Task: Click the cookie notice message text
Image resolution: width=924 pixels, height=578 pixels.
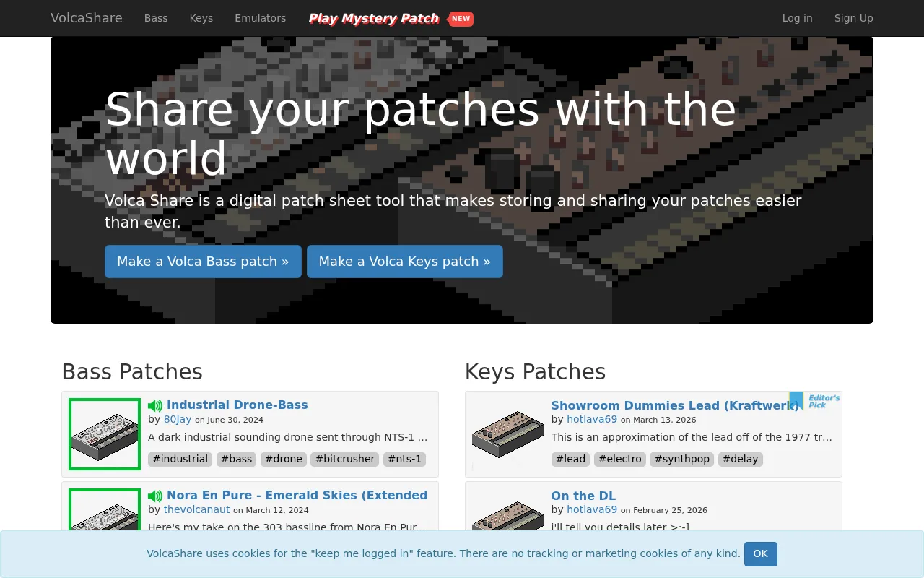Action: coord(443,553)
